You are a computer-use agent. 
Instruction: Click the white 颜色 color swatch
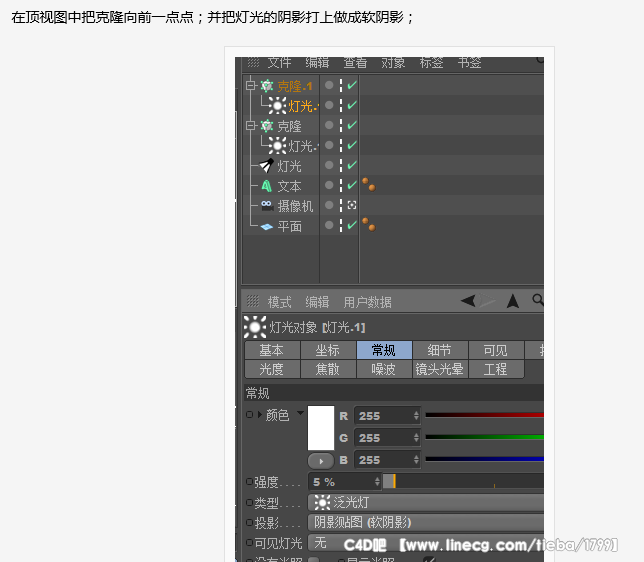[x=321, y=428]
